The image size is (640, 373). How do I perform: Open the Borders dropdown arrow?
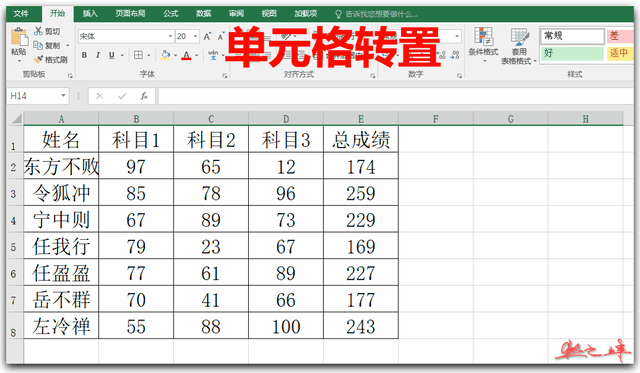(x=149, y=55)
